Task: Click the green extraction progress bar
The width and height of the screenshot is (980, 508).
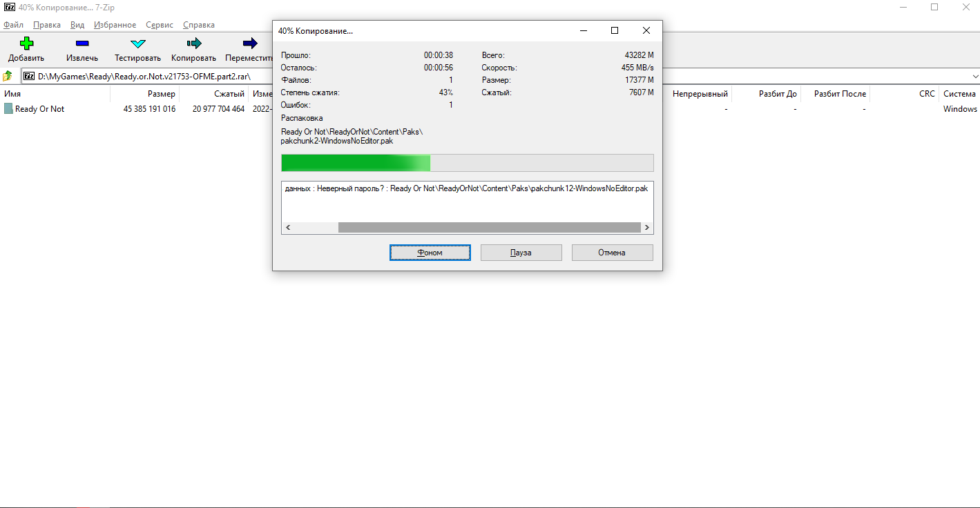Action: [467, 163]
